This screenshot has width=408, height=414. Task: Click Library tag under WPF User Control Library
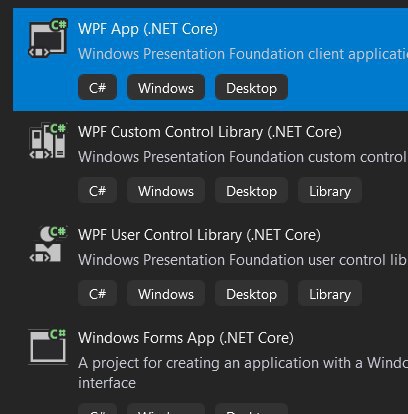point(330,294)
